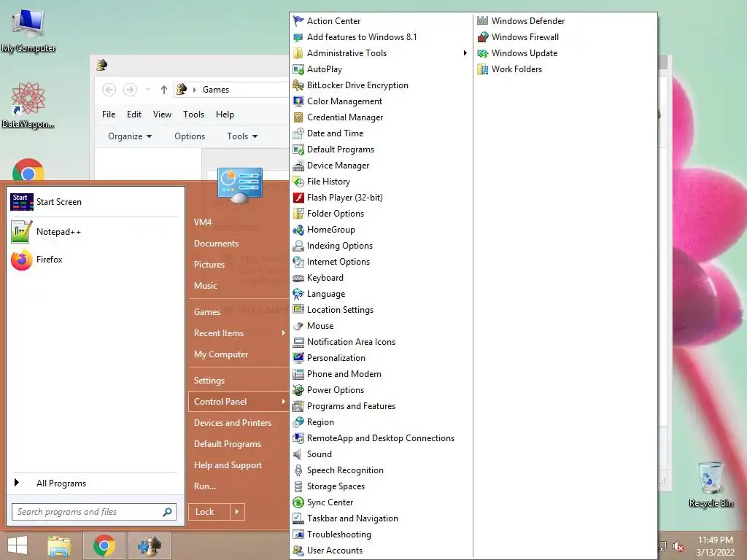
Task: Click the Chrome taskbar button
Action: 104,545
